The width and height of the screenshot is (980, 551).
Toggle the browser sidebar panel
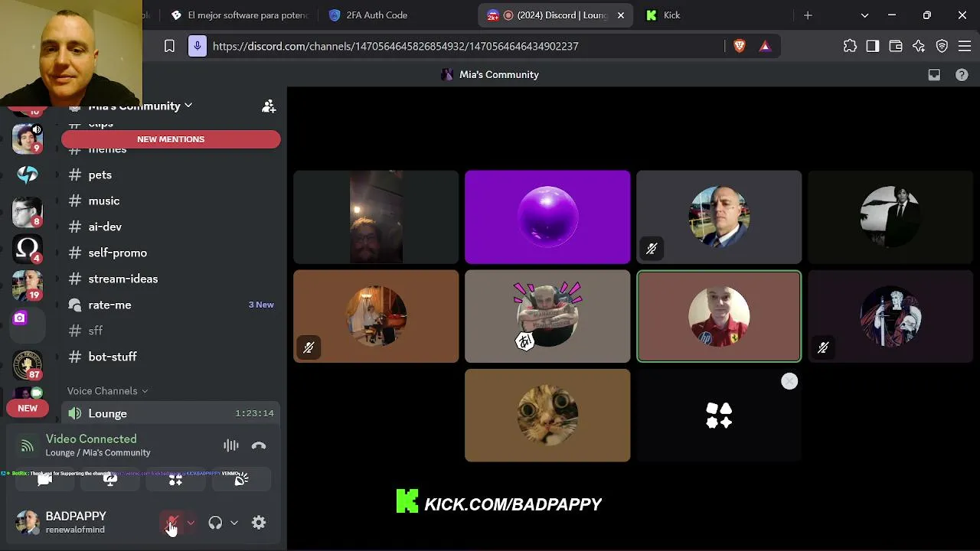coord(873,47)
